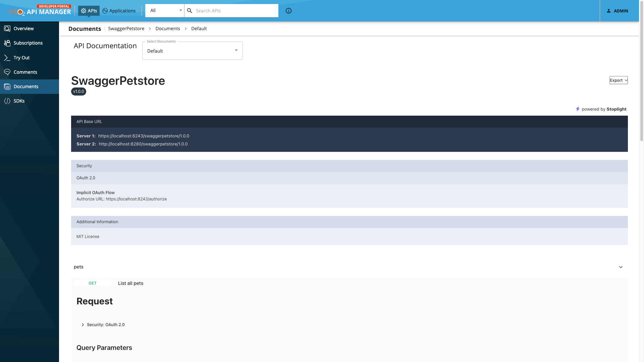Image resolution: width=644 pixels, height=362 pixels.
Task: Open the Select Documents dropdown
Action: [x=193, y=51]
